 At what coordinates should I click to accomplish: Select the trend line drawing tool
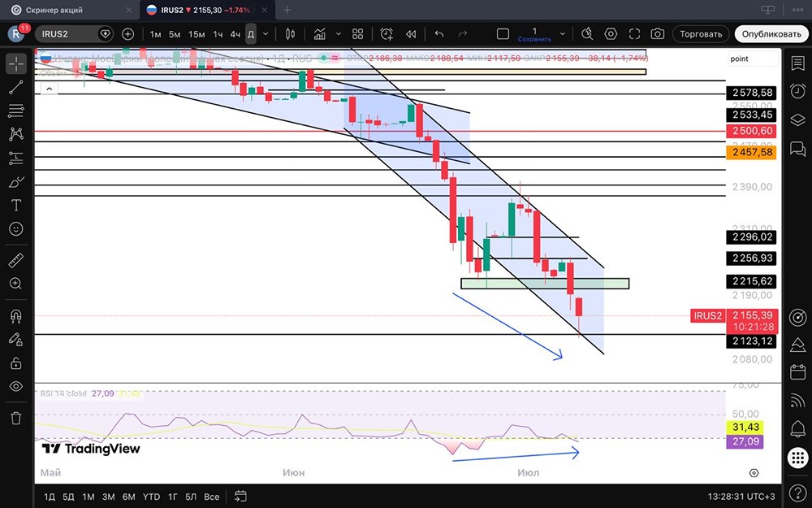point(16,87)
